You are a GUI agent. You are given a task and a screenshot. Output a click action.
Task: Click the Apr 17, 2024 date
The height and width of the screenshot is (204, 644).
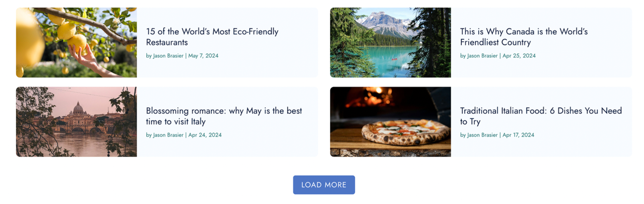(518, 135)
